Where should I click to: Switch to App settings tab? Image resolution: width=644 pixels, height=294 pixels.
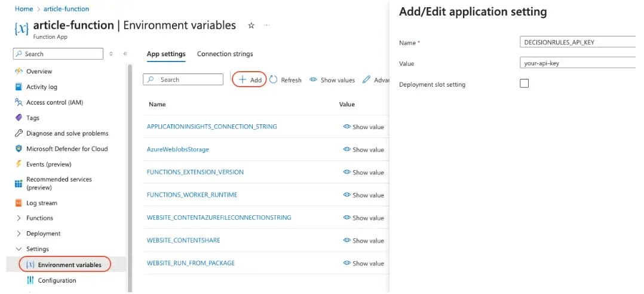(166, 54)
